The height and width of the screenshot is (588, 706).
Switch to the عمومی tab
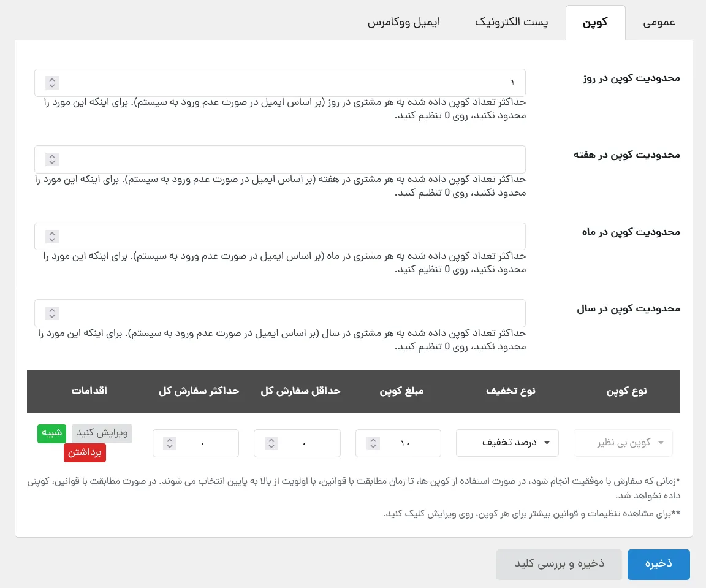pos(659,23)
